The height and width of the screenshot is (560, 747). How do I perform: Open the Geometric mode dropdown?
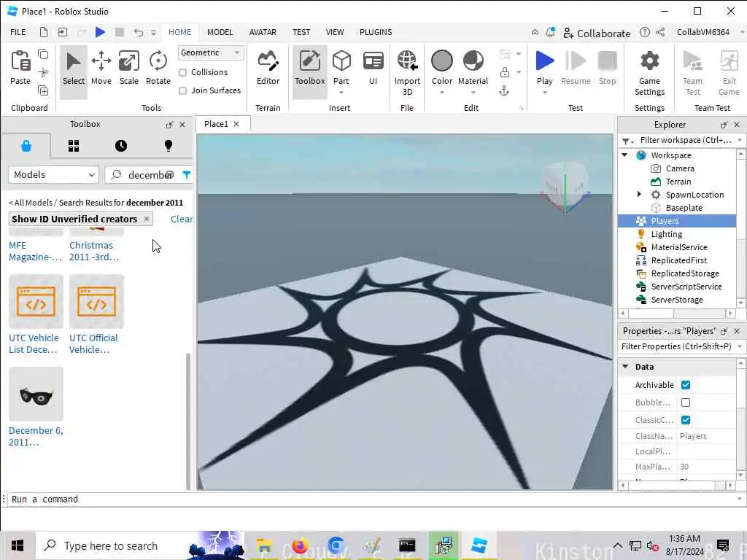tap(211, 52)
